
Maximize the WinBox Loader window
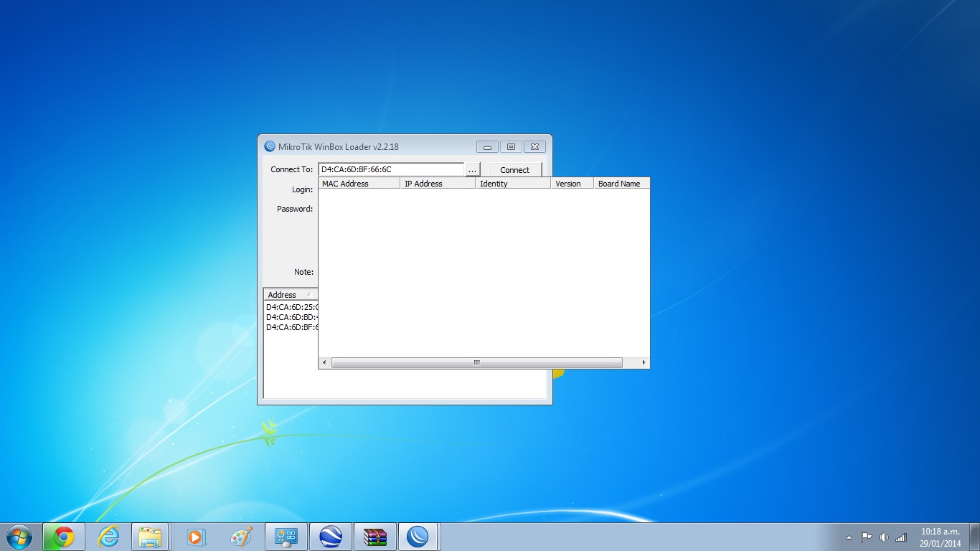tap(511, 146)
